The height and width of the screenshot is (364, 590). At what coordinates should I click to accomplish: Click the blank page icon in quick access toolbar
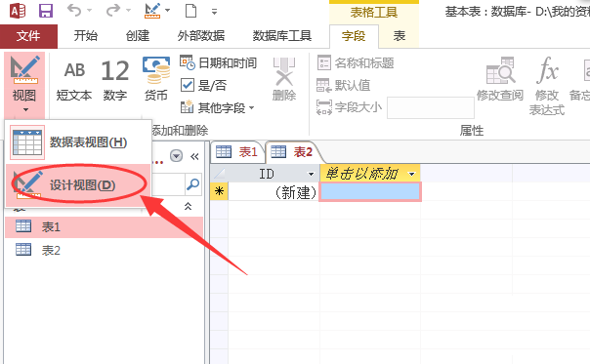click(191, 11)
